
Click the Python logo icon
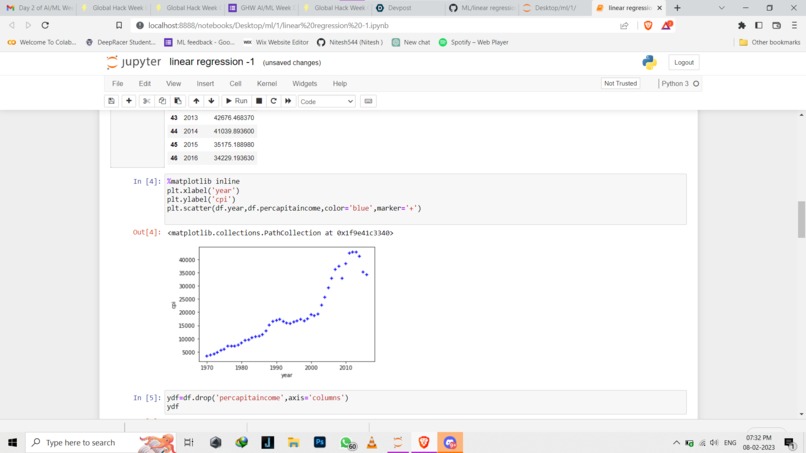tap(649, 62)
